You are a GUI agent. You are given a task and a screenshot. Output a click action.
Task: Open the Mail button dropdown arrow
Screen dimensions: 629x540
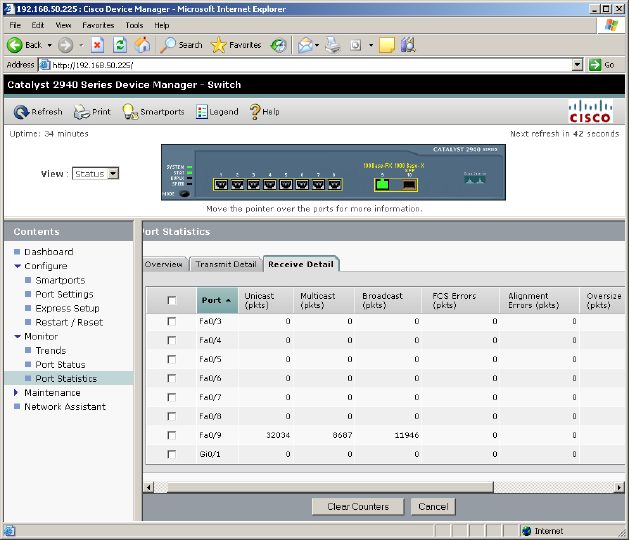pyautogui.click(x=317, y=45)
